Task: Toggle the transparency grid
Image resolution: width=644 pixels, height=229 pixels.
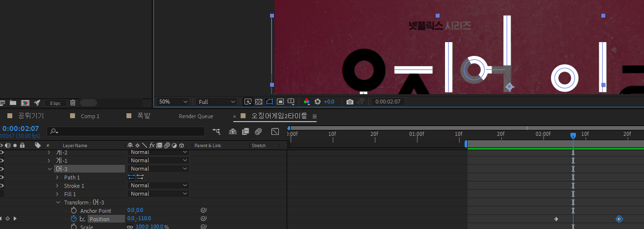Action: pyautogui.click(x=259, y=102)
